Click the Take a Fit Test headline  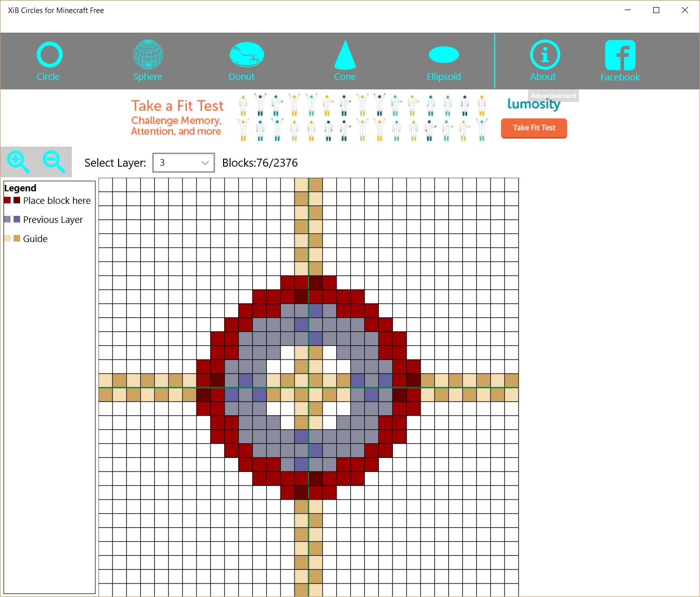click(x=177, y=106)
